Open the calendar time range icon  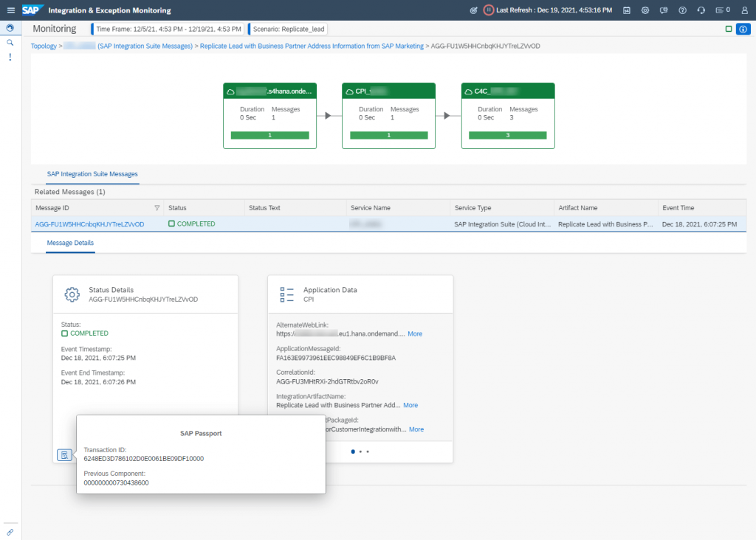tap(627, 10)
